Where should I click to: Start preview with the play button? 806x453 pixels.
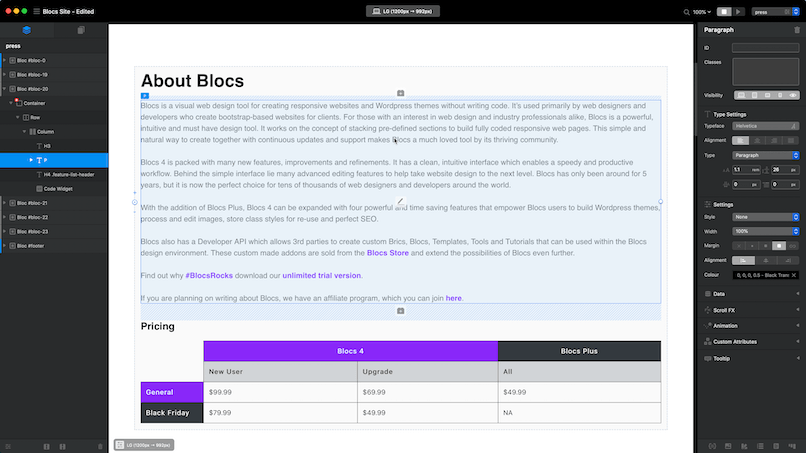tap(738, 11)
